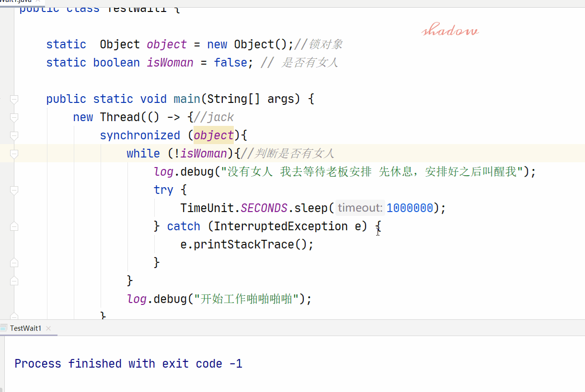585x392 pixels.
Task: Click the //判断是否有女人 comment
Action: click(x=288, y=154)
